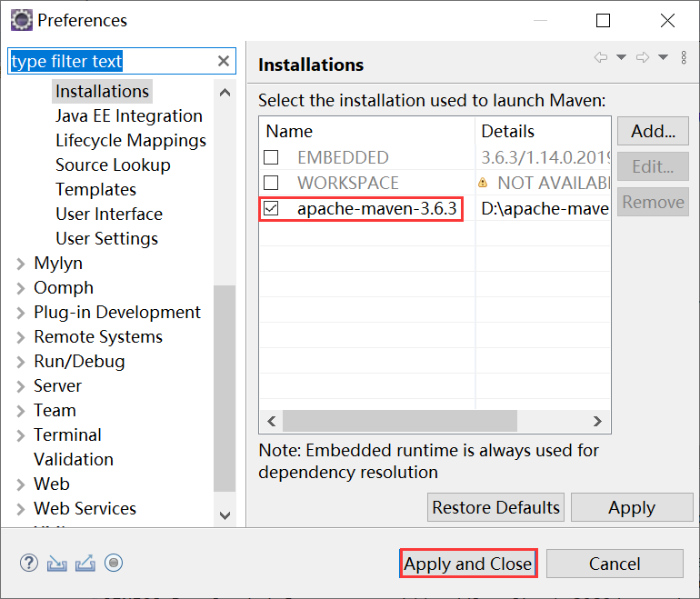The width and height of the screenshot is (700, 599).
Task: Click the Name column header
Action: (x=367, y=131)
